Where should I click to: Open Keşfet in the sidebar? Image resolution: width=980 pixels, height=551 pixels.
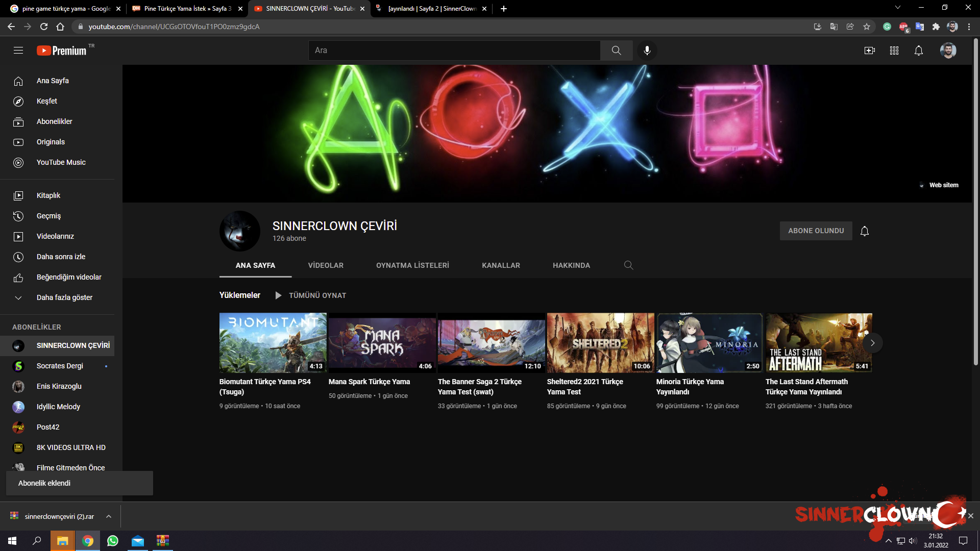(x=57, y=101)
